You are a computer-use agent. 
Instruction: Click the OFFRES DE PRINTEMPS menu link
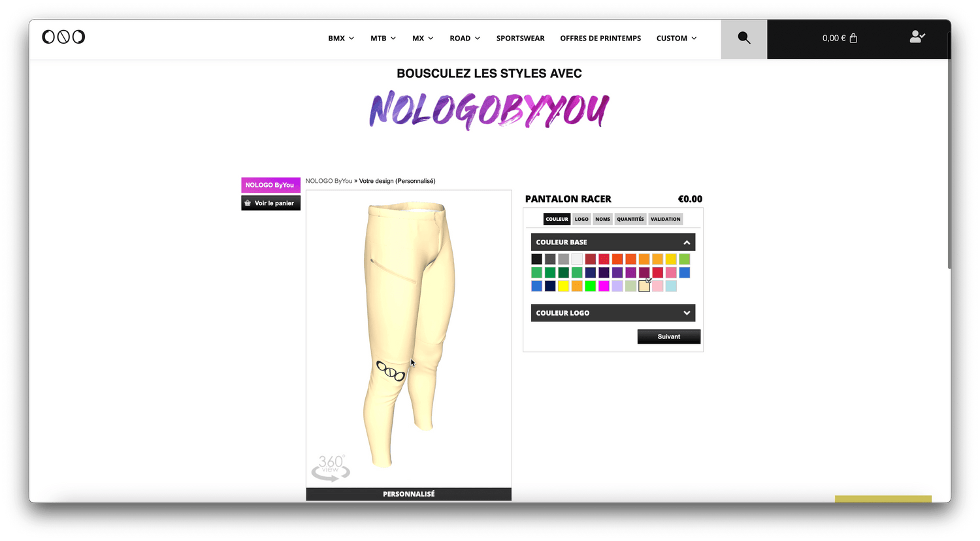600,38
